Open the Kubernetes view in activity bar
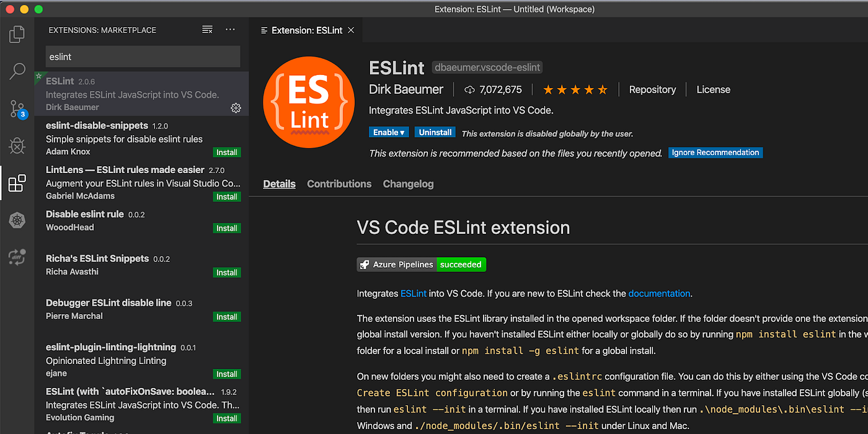 click(17, 220)
